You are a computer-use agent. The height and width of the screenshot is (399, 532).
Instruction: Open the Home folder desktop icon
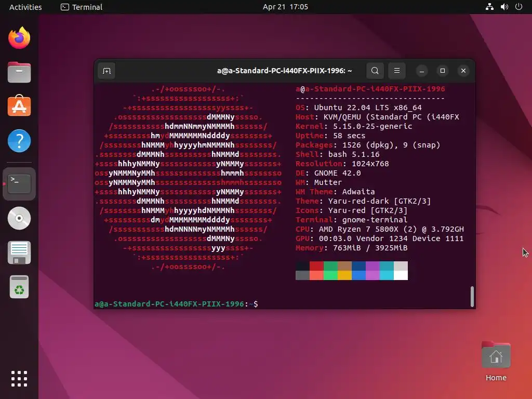(x=496, y=361)
